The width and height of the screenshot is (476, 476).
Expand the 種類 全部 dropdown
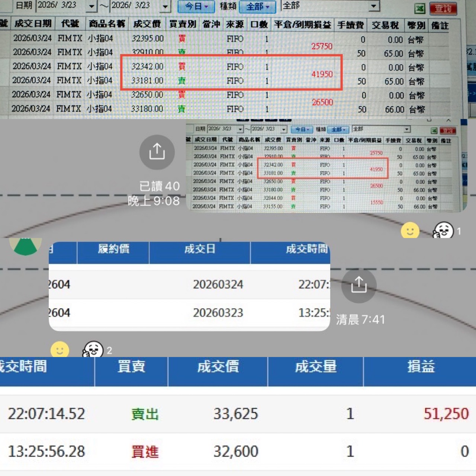click(257, 6)
